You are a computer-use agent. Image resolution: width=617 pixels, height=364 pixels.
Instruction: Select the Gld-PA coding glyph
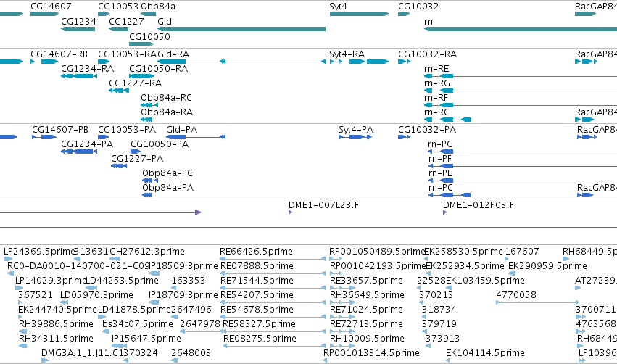pos(196,137)
